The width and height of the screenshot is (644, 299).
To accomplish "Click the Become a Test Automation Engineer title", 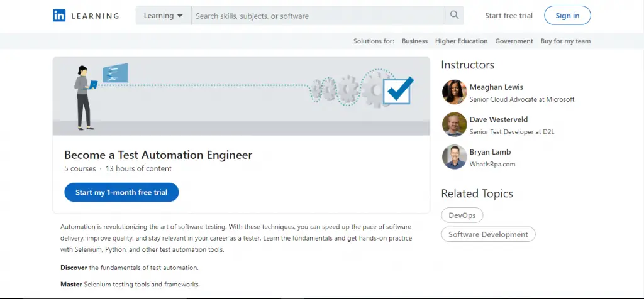I will tap(158, 155).
